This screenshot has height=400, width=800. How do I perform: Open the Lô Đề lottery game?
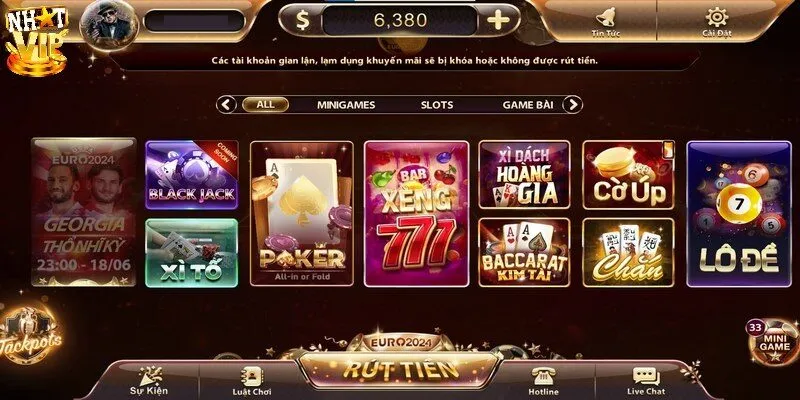coord(739,214)
